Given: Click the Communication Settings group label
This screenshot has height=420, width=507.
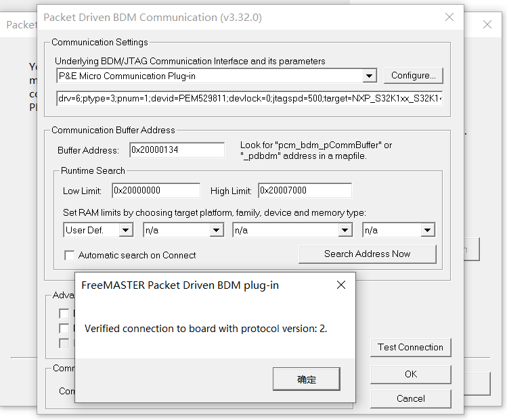Looking at the screenshot, I should tap(100, 43).
